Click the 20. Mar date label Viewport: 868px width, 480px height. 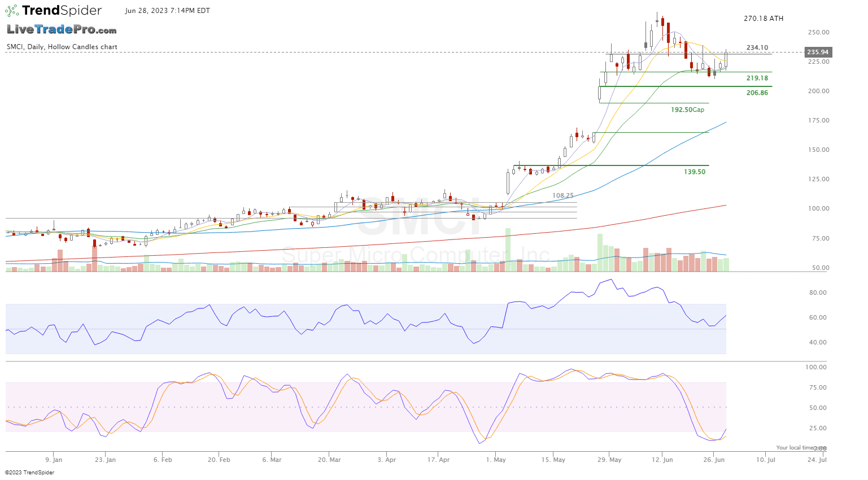click(329, 460)
